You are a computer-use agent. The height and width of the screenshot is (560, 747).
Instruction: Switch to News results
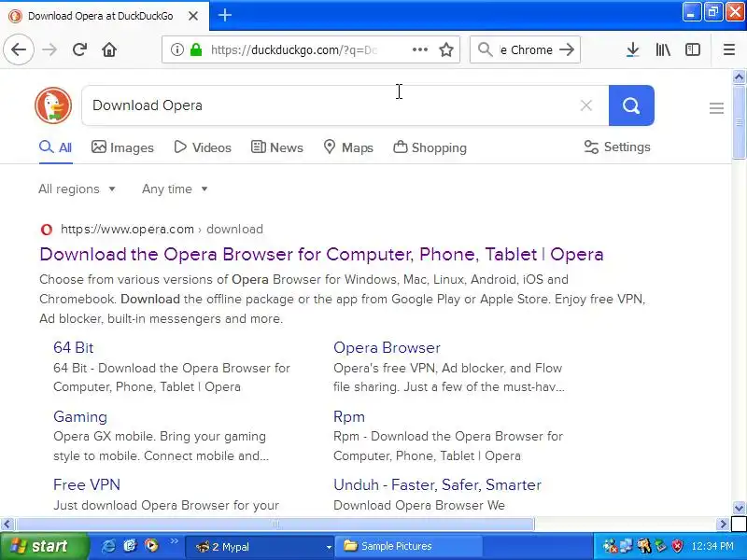coord(276,147)
